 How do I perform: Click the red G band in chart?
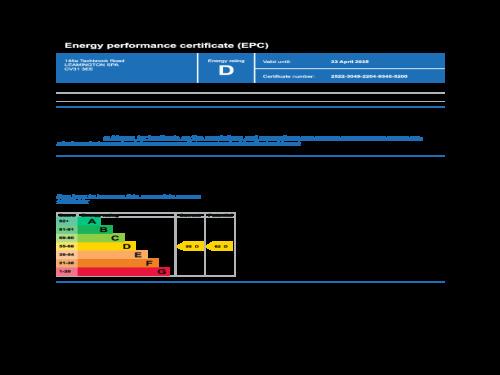click(x=124, y=271)
